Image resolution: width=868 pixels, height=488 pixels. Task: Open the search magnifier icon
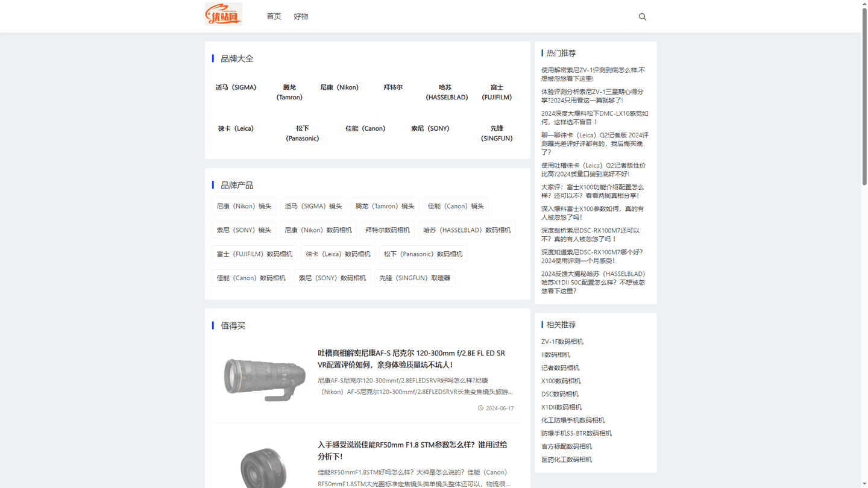[x=643, y=17]
